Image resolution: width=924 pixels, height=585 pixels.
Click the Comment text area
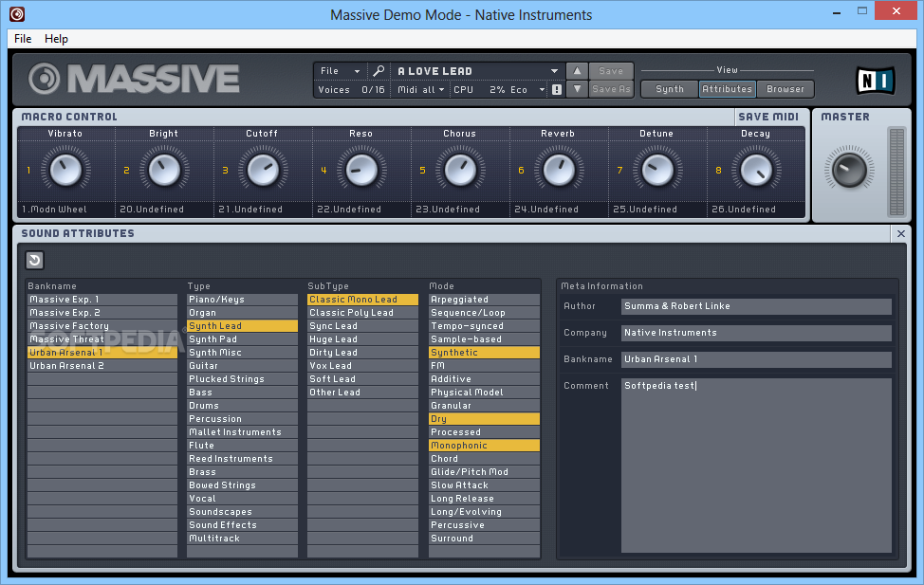757,466
